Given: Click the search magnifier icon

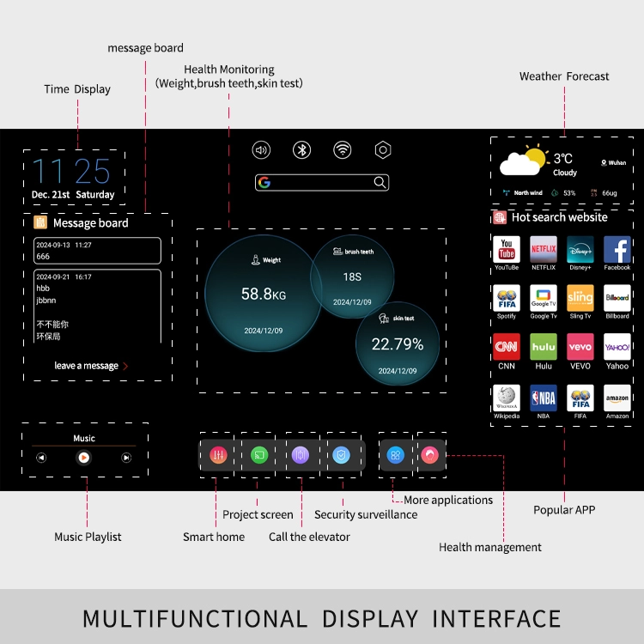Looking at the screenshot, I should (x=380, y=182).
